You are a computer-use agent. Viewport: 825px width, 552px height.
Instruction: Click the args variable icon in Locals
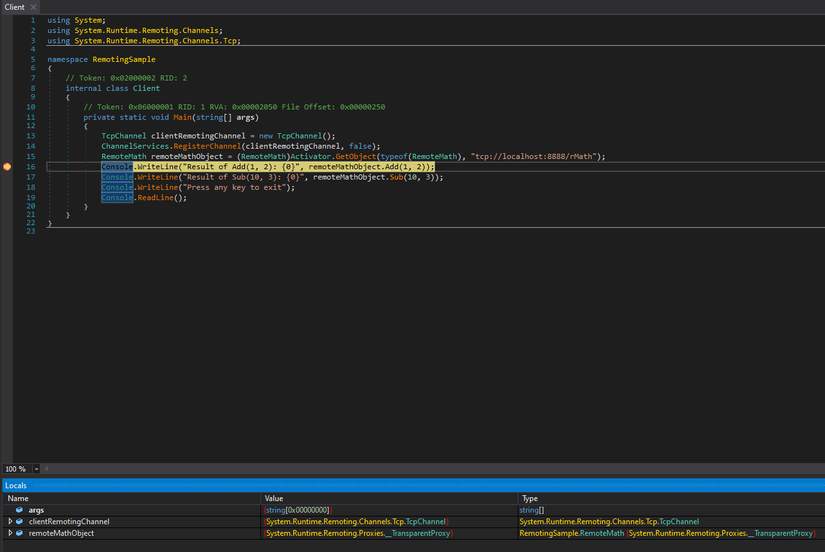click(19, 510)
